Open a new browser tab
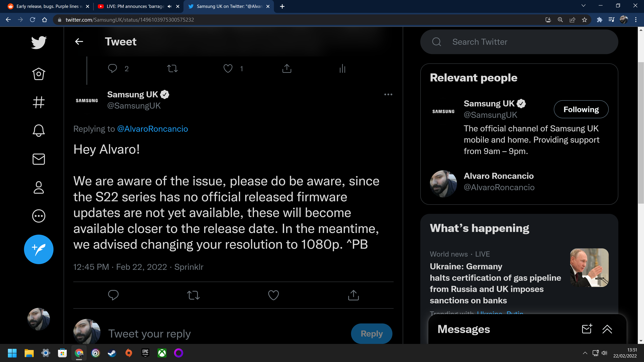The width and height of the screenshot is (644, 362). point(282,6)
